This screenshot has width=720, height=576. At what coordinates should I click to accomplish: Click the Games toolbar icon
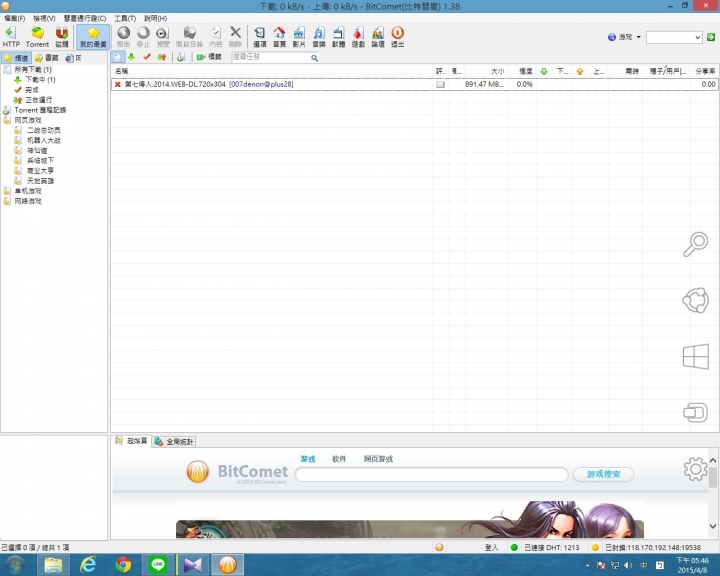pos(358,37)
